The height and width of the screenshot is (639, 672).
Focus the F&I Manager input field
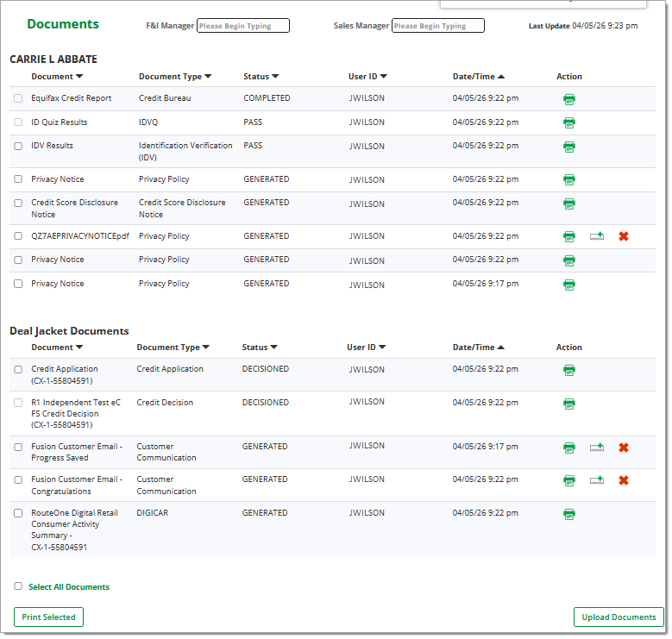(x=243, y=26)
